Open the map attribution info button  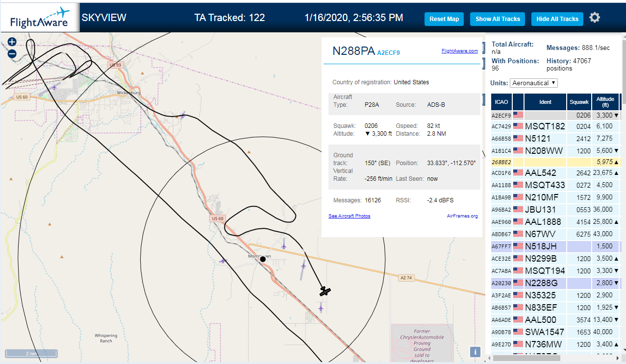tap(475, 352)
